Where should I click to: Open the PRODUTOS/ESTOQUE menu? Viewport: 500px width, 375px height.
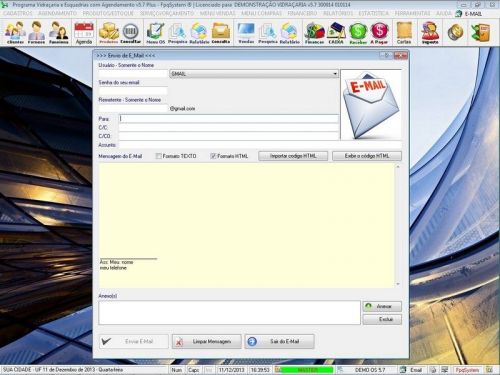tap(108, 13)
